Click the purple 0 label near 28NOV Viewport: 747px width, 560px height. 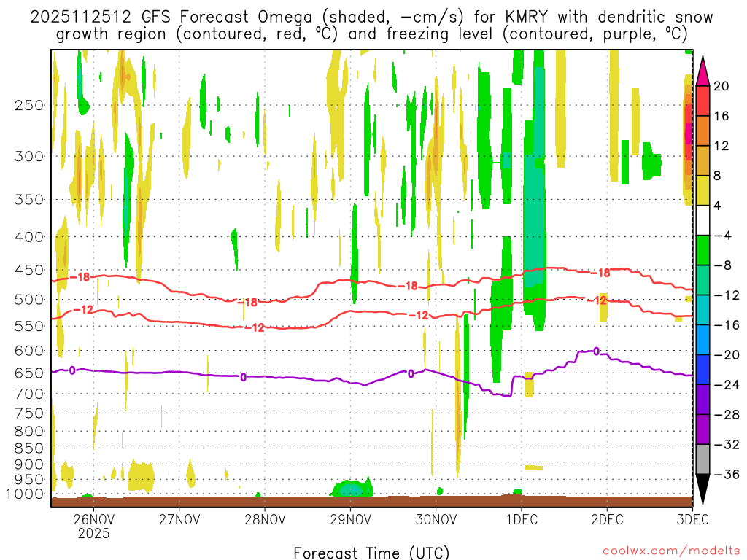point(244,378)
